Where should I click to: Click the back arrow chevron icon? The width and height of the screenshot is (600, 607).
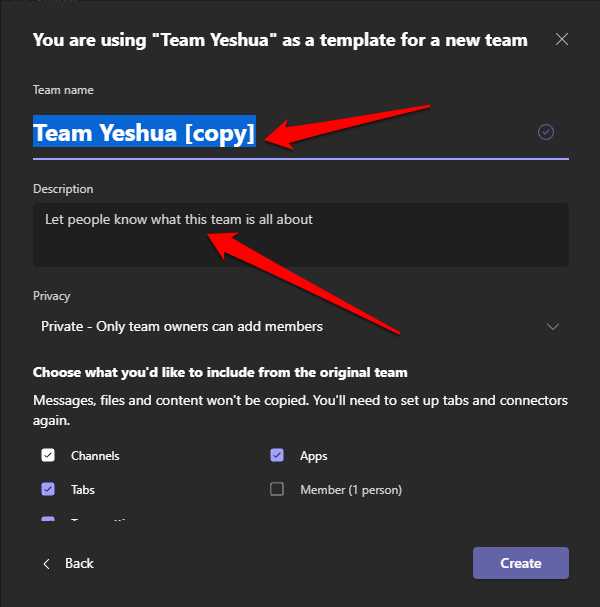click(x=46, y=564)
